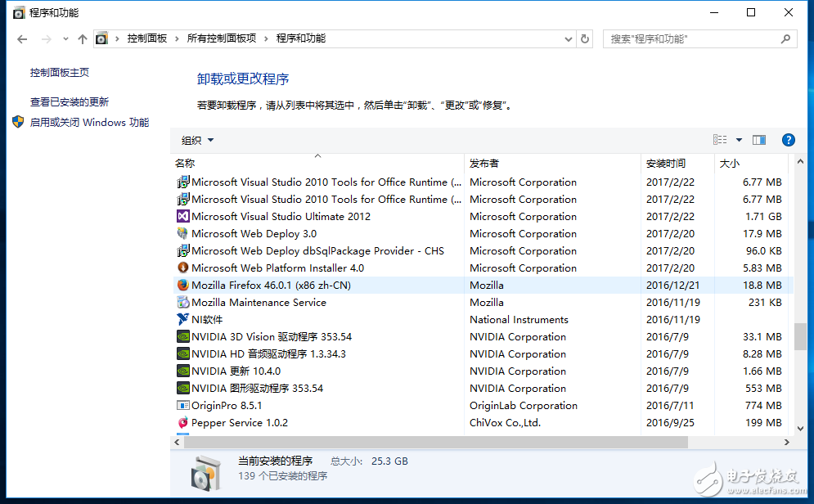Select OriginPro 8.5.1 name
Image resolution: width=814 pixels, height=504 pixels.
click(x=227, y=405)
